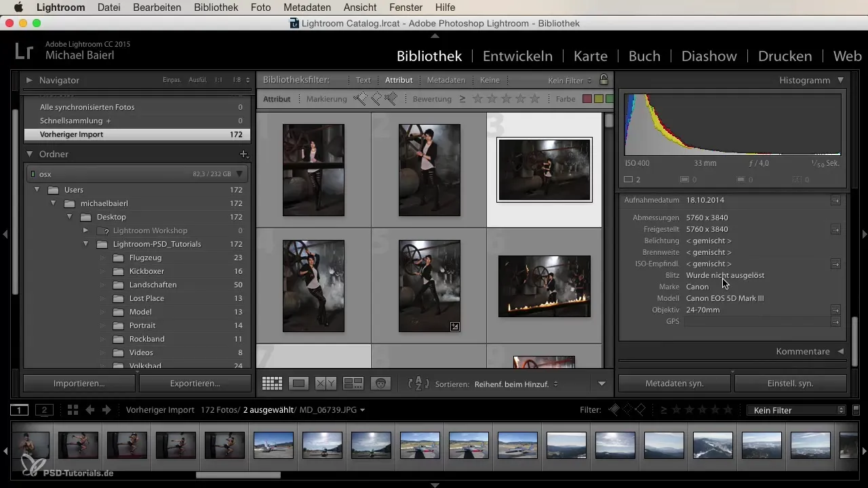The height and width of the screenshot is (488, 868).
Task: Collapse right panel group arrow
Action: [863, 234]
